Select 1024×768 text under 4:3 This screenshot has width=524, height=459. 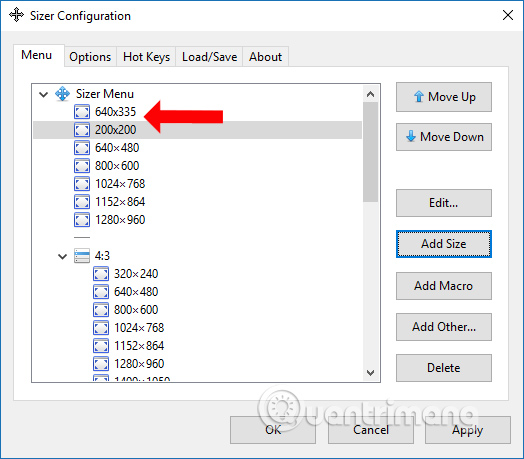[x=139, y=328]
